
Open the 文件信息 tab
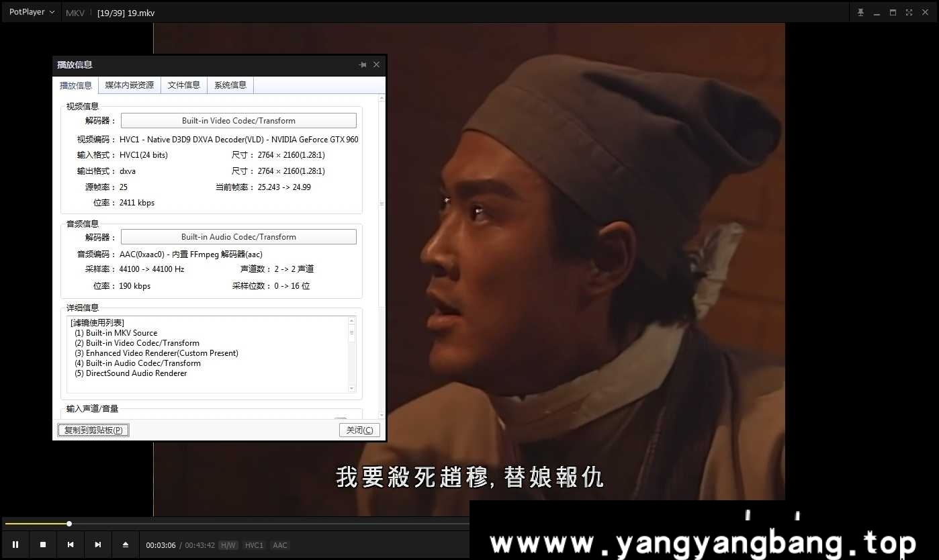[x=184, y=85]
